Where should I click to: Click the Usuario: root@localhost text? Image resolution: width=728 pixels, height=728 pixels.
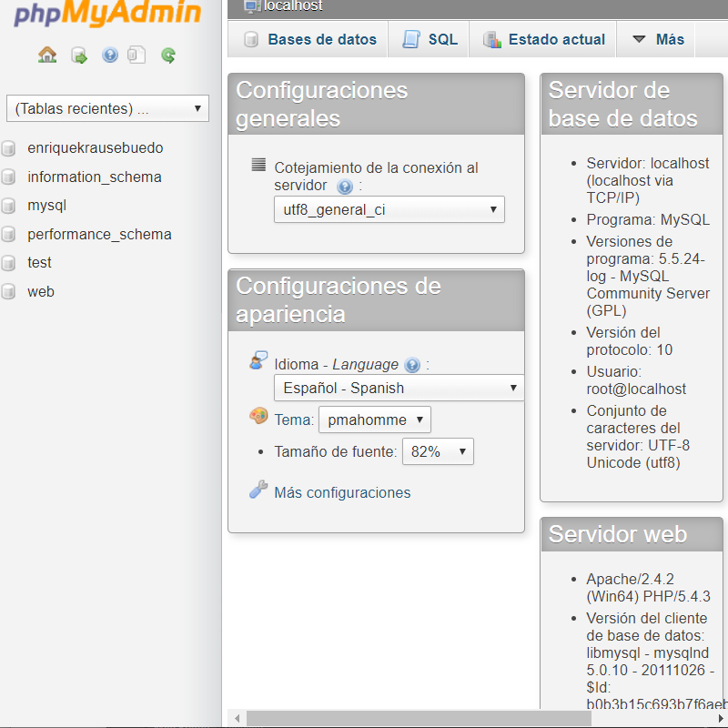coord(636,380)
